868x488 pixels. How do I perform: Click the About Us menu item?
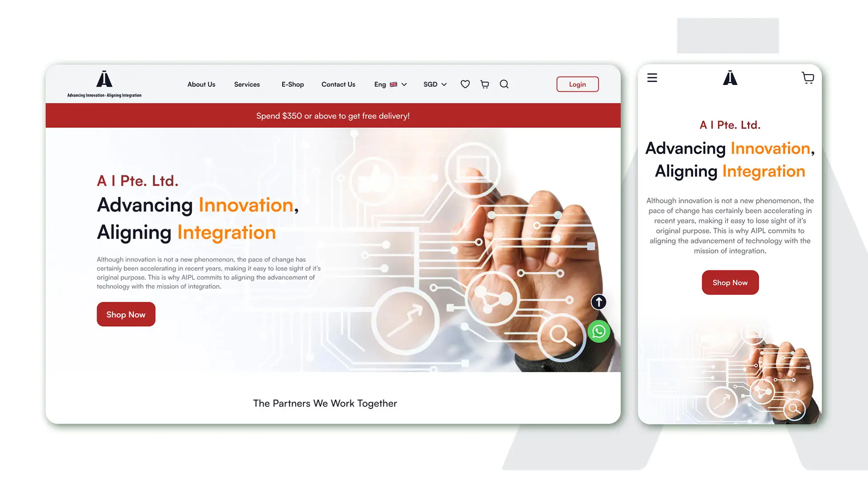coord(201,84)
